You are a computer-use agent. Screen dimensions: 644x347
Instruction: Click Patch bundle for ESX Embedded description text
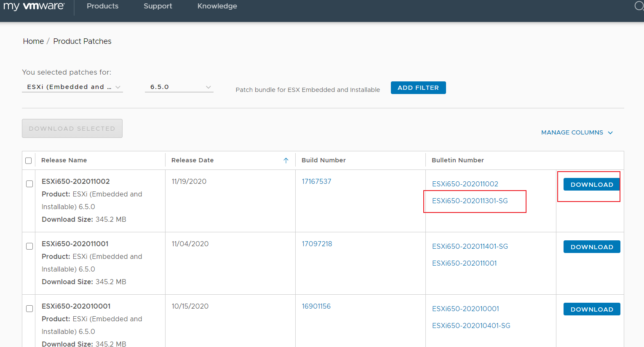click(308, 90)
